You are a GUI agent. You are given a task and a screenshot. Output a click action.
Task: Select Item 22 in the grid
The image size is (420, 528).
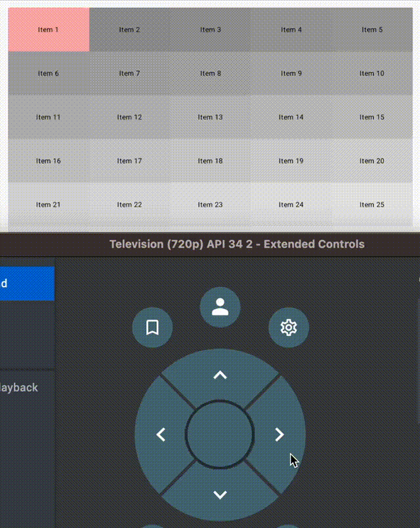130,205
